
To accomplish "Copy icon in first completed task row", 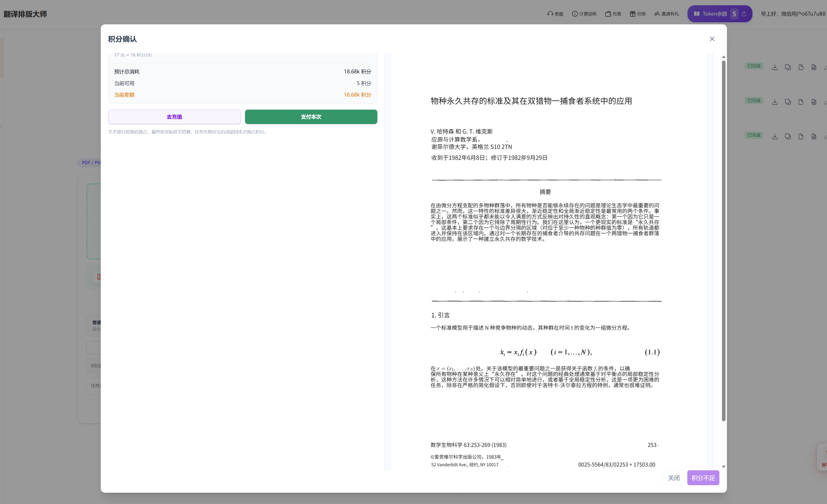I will (788, 67).
